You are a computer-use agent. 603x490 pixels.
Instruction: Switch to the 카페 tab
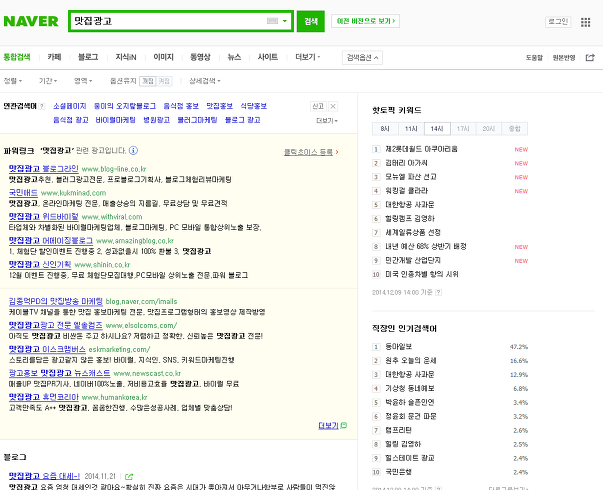pos(54,57)
